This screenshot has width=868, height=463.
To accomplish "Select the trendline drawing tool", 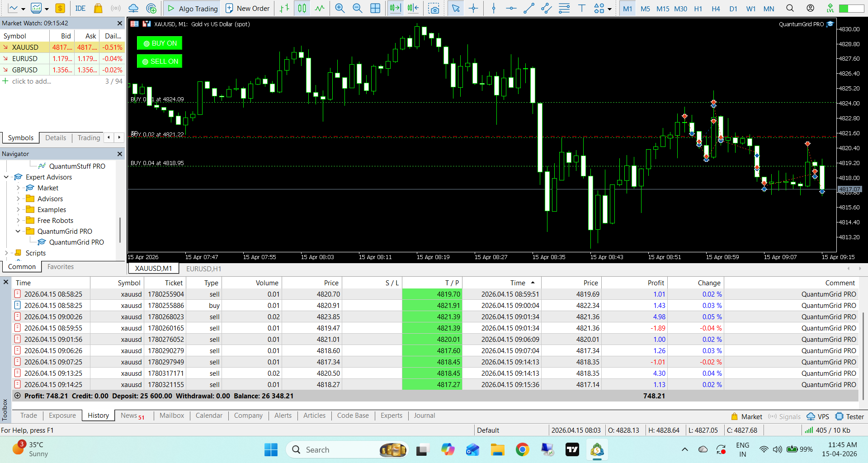I will [528, 8].
